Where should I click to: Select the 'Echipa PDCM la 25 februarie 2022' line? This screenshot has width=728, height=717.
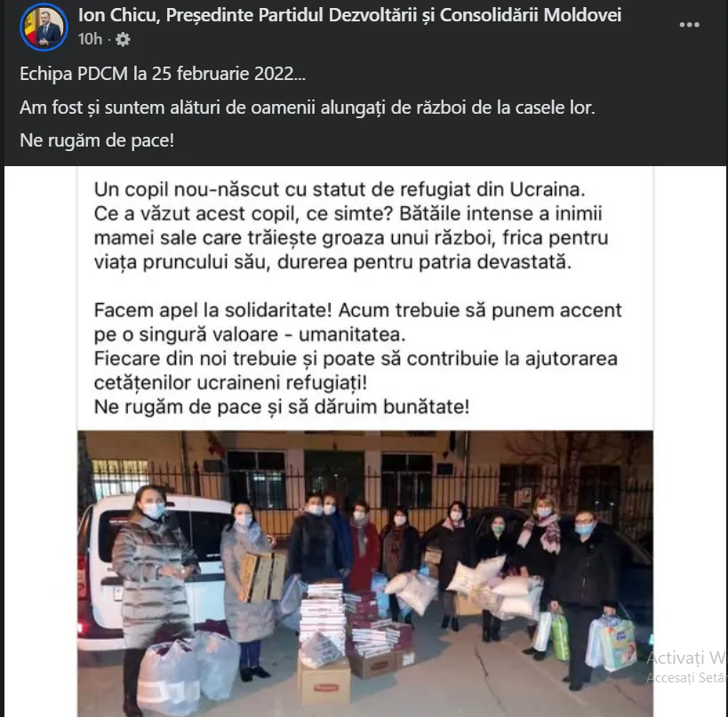pos(163,75)
